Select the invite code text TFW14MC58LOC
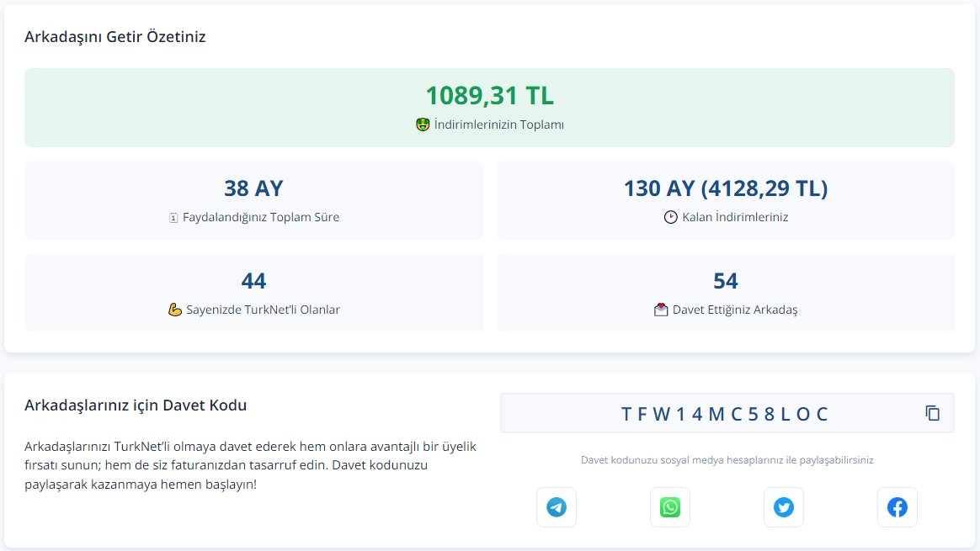Image resolution: width=980 pixels, height=551 pixels. tap(724, 412)
